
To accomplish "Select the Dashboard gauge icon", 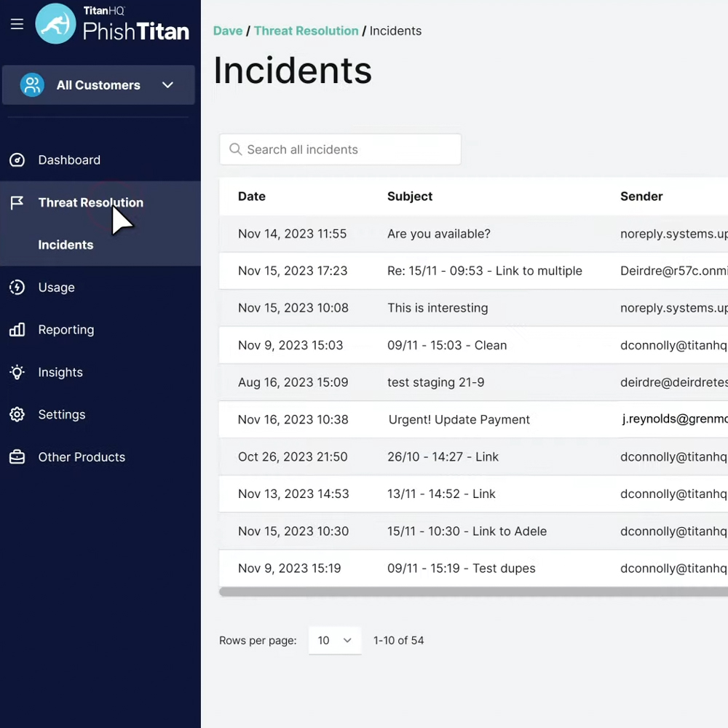I will (x=17, y=159).
